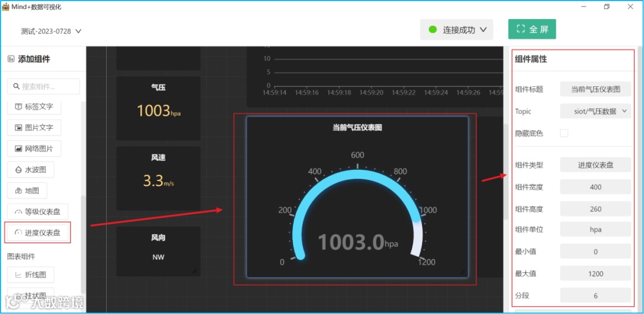Add a 标签文字 component
Viewport: 644px width, 314px height.
tap(34, 107)
